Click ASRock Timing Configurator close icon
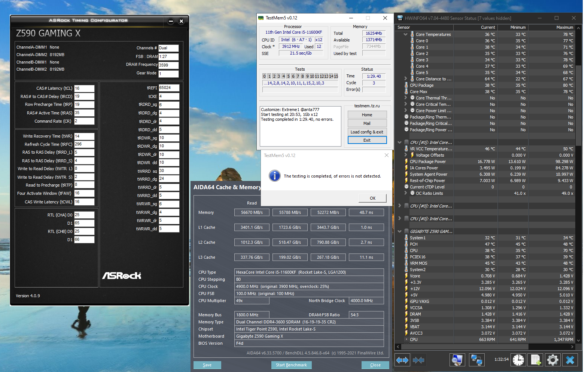588x372 pixels. pyautogui.click(x=181, y=21)
